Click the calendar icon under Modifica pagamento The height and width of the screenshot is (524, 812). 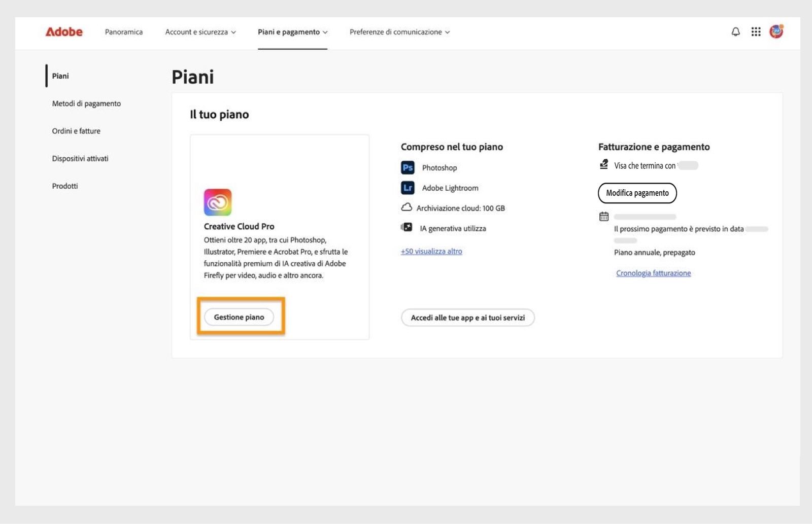pos(604,217)
